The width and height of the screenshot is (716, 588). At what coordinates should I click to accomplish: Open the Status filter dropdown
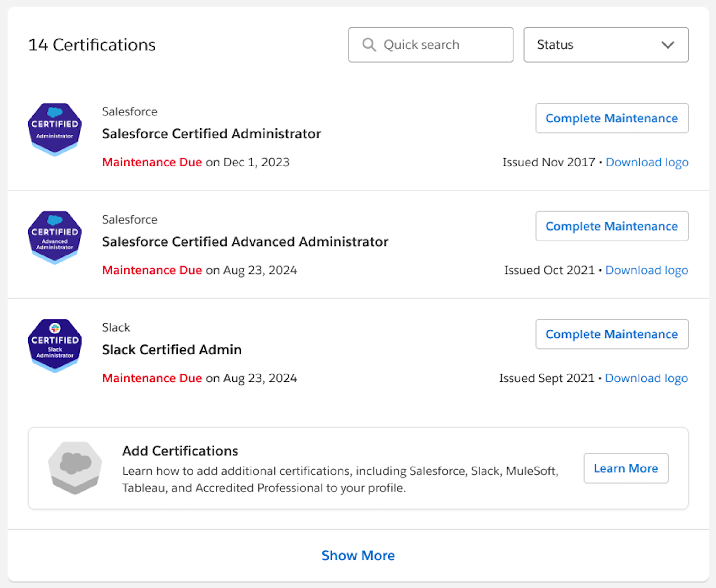coord(606,45)
